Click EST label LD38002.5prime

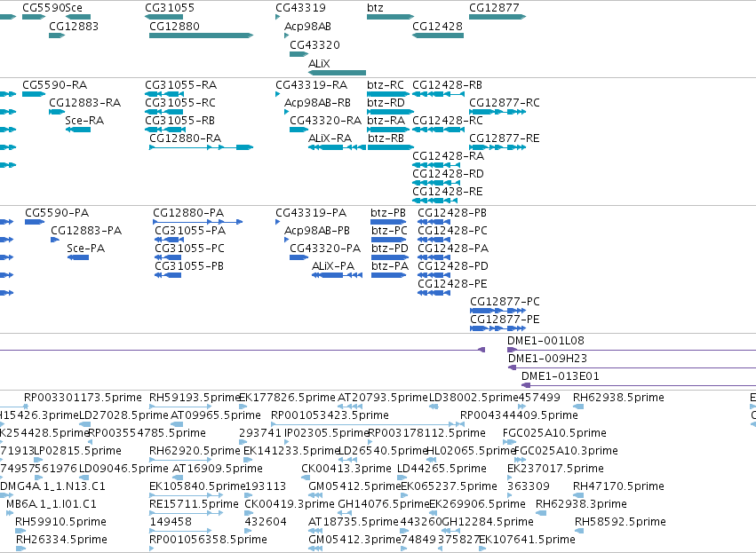[473, 398]
